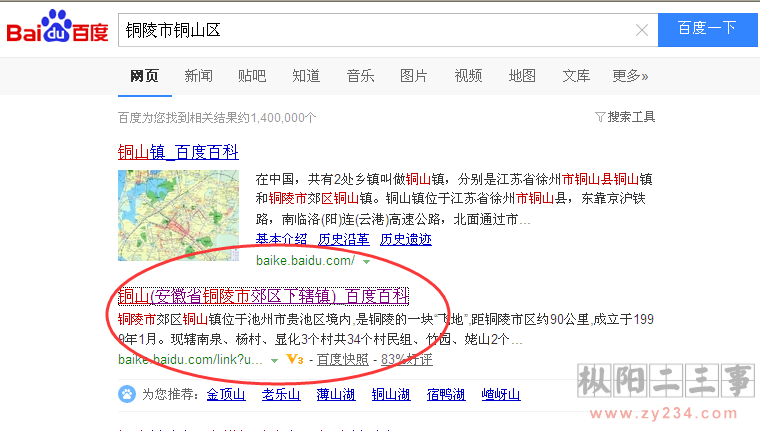Screen dimensions: 760x431
Task: Expand arrow beside baike.baidu.com/link?u... URL
Action: click(x=274, y=361)
